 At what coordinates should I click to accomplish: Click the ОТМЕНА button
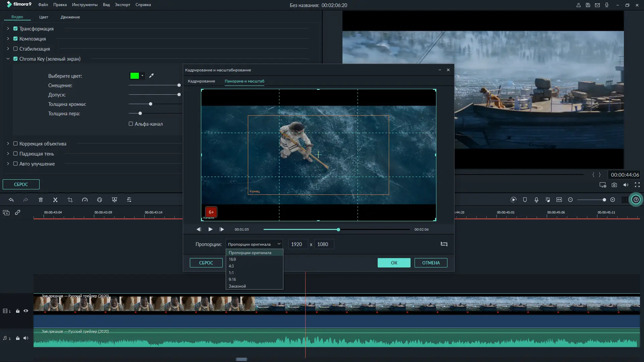point(431,263)
